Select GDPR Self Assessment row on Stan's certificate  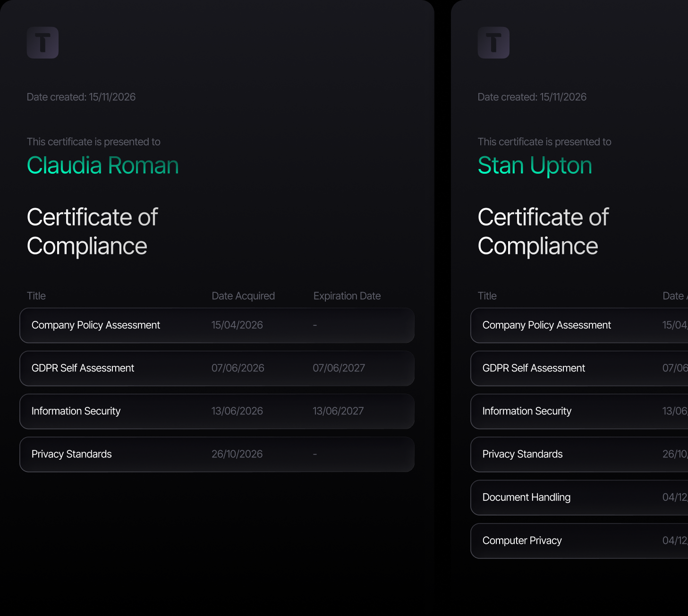point(579,369)
